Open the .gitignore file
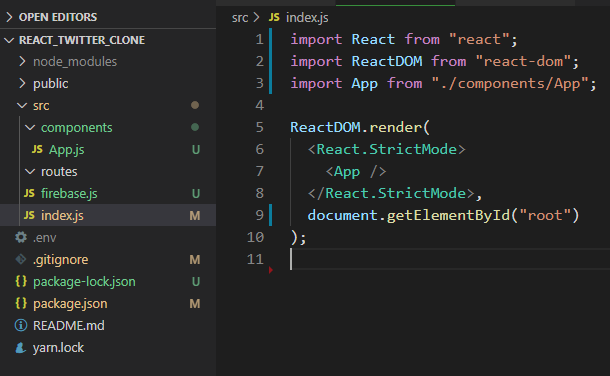This screenshot has height=376, width=610. tap(61, 260)
